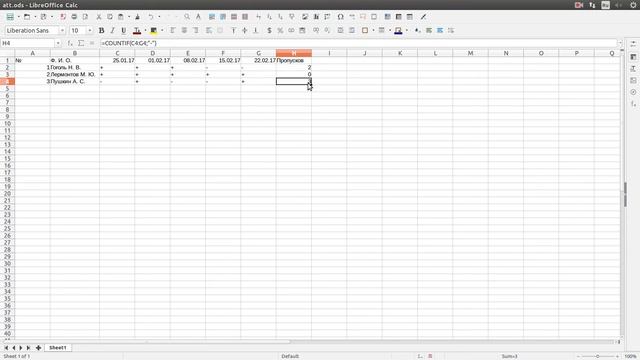Open sidebar Gallery panel icon
The height and width of the screenshot is (360, 640).
click(x=633, y=80)
